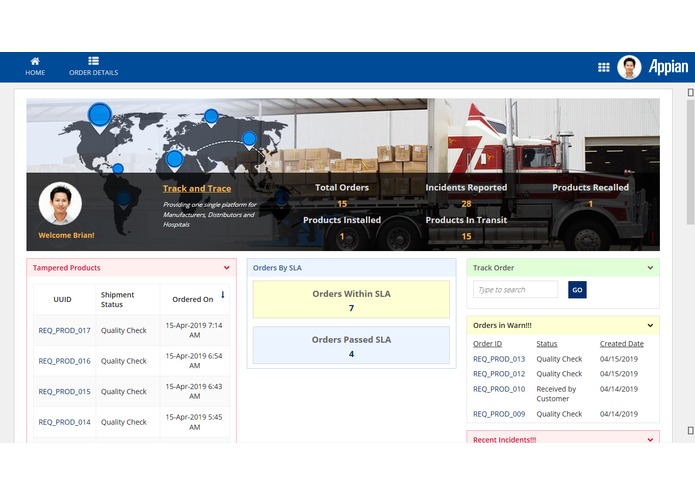Click the Total Orders count of 15
The image size is (695, 494).
pos(342,204)
